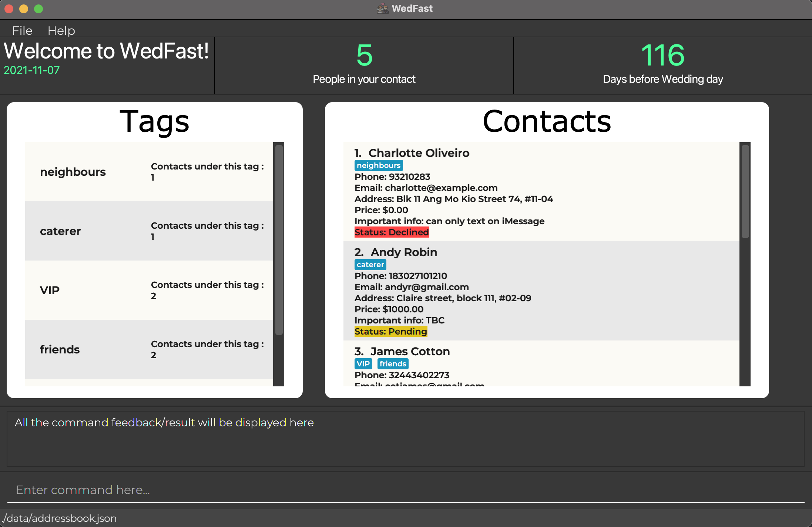
Task: Click the Welcome to WedFast! heading
Action: (x=106, y=51)
